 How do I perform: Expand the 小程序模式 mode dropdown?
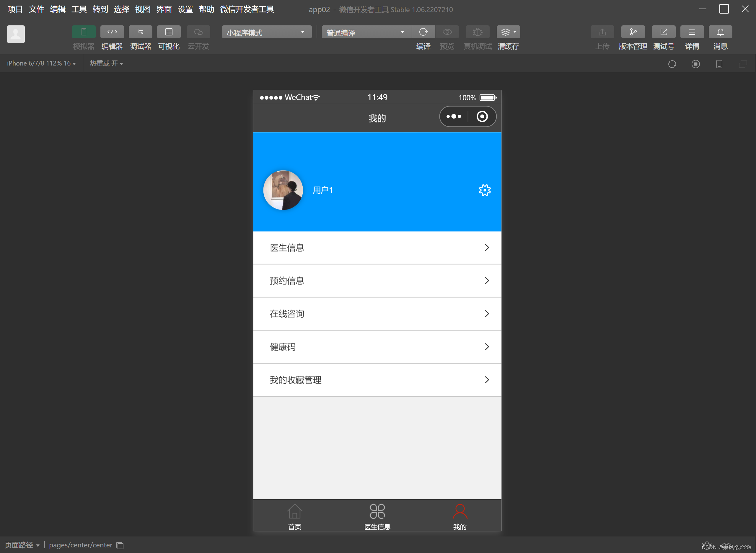pyautogui.click(x=266, y=32)
